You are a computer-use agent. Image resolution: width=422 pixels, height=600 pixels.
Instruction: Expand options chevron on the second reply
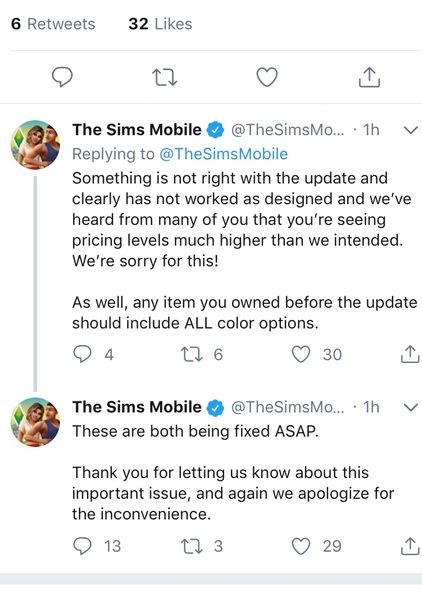coord(411,408)
